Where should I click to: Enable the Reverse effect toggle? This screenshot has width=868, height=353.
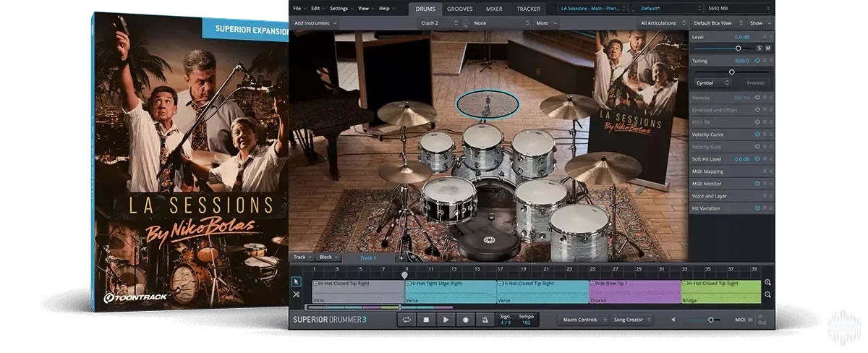tap(758, 97)
